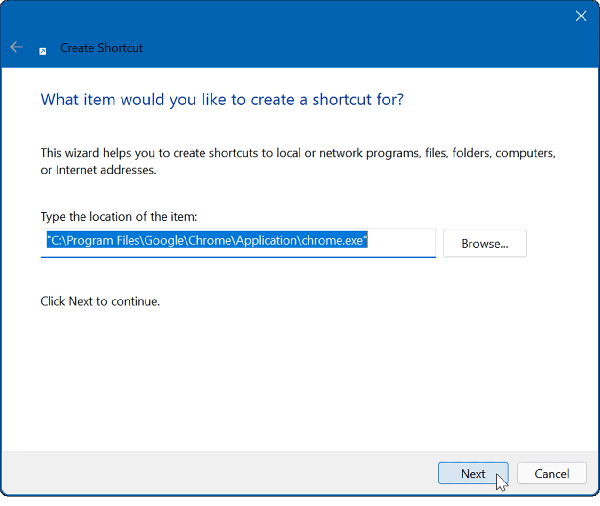Click the back arrow in the wizard header
This screenshot has width=600, height=506.
(x=16, y=47)
